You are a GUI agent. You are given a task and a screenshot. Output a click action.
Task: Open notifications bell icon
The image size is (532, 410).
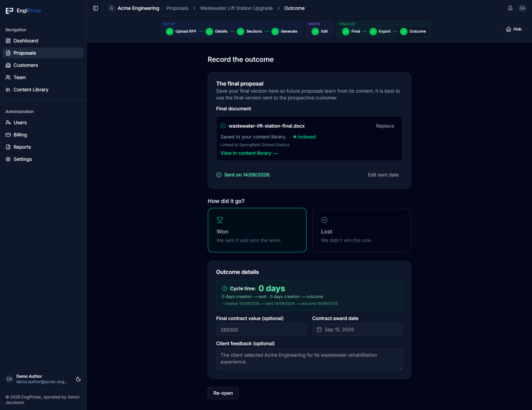point(510,8)
